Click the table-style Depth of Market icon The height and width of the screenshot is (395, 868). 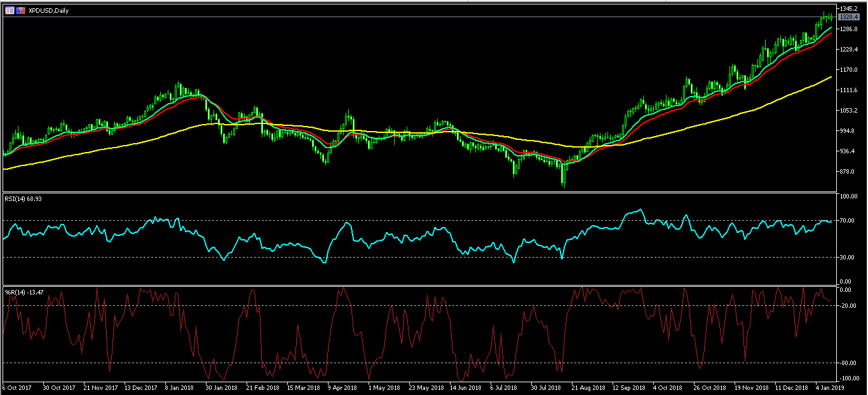(10, 11)
